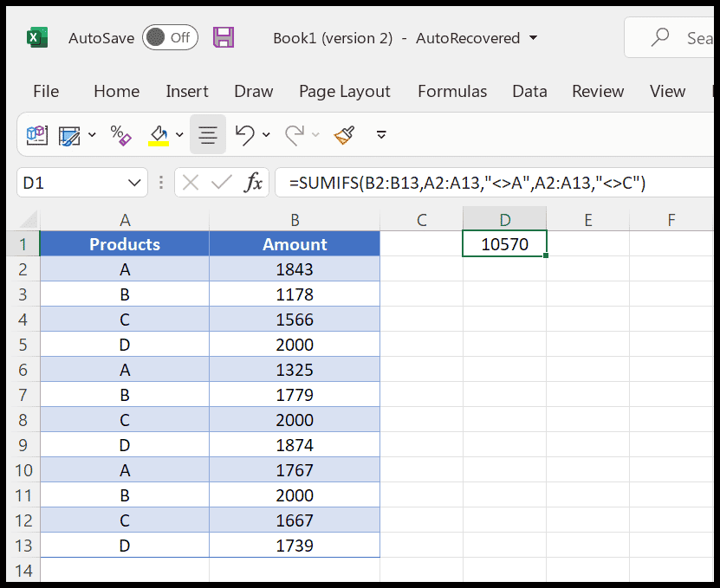This screenshot has height=588, width=720.
Task: Select the cell containing 1843
Action: click(295, 269)
